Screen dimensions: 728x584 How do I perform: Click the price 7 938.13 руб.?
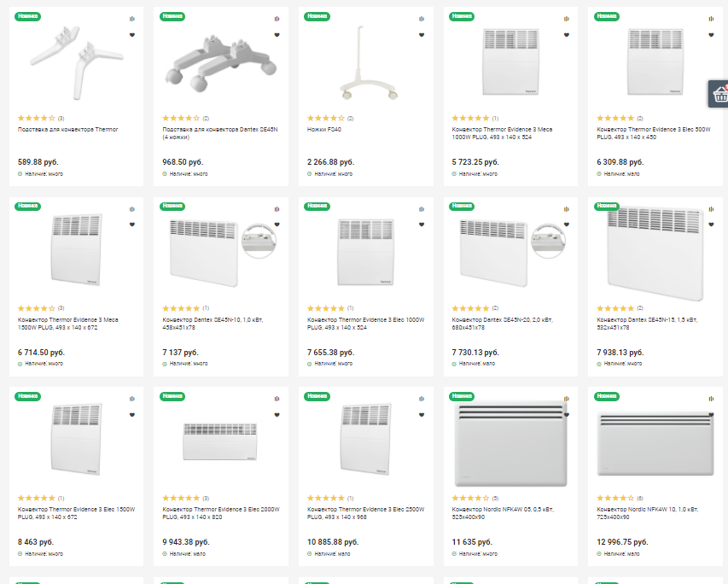[x=620, y=353]
